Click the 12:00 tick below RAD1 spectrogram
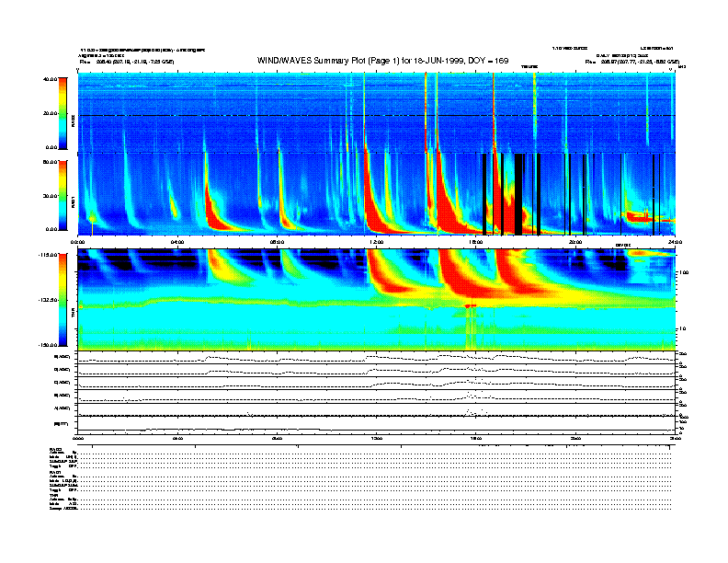Image resolution: width=728 pixels, height=563 pixels. click(x=377, y=242)
